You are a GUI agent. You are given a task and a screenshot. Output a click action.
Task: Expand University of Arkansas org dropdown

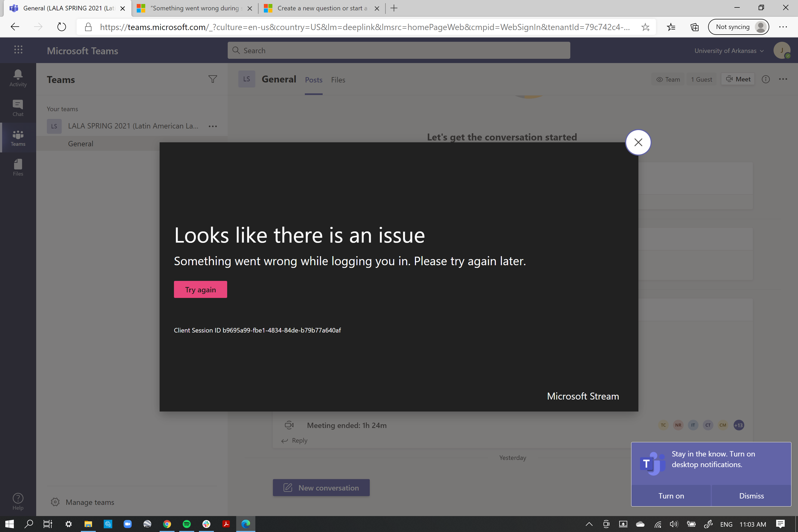pyautogui.click(x=729, y=51)
